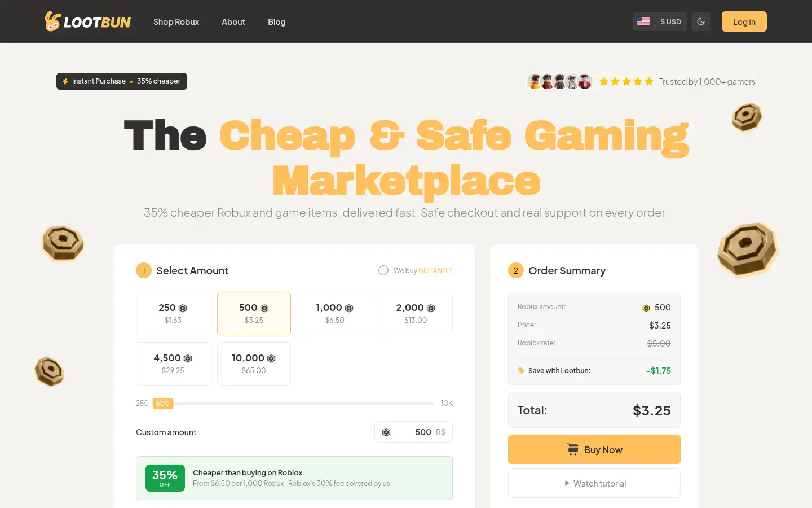The width and height of the screenshot is (812, 508).
Task: Select the 2,000 Robux package
Action: click(416, 313)
